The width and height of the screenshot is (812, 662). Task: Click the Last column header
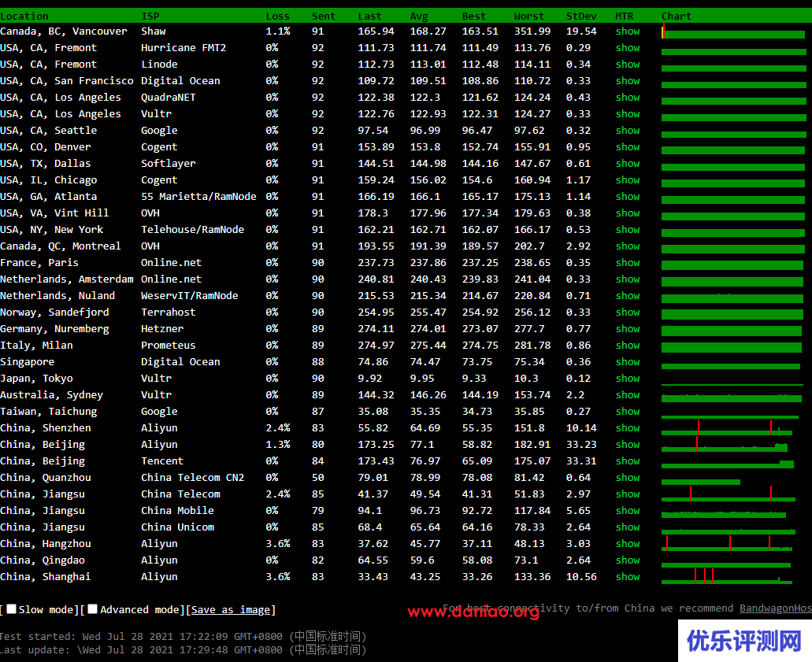click(369, 16)
